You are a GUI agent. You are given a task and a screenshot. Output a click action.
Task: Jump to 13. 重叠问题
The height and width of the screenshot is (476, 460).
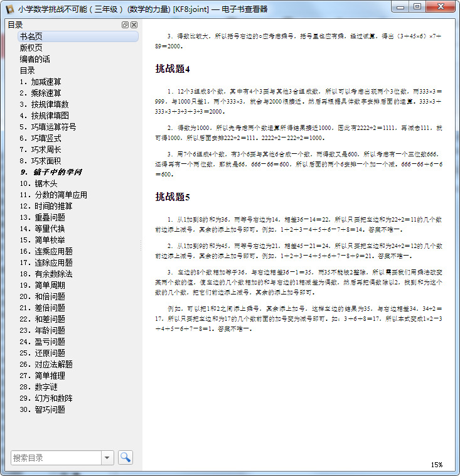43,217
